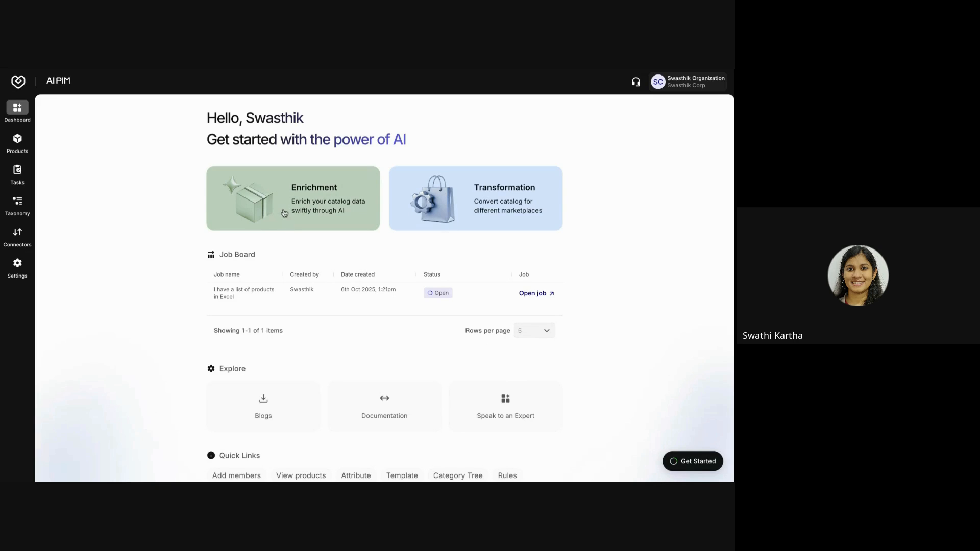Open Settings from the sidebar
The height and width of the screenshot is (551, 980).
[x=17, y=267]
